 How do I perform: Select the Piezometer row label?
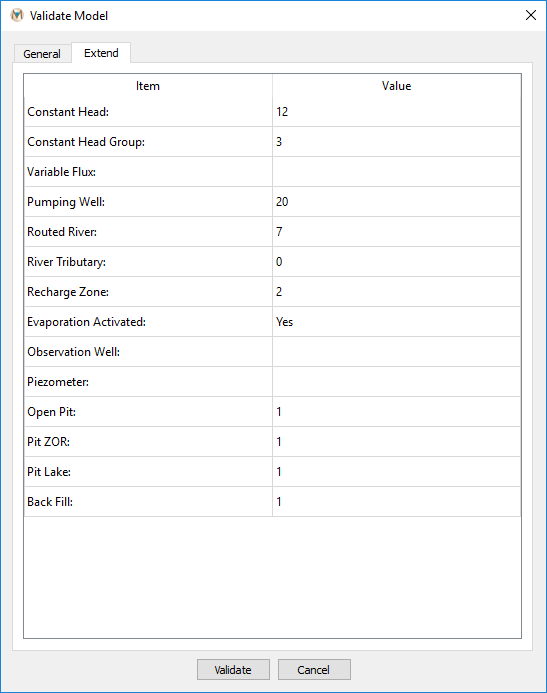(58, 382)
